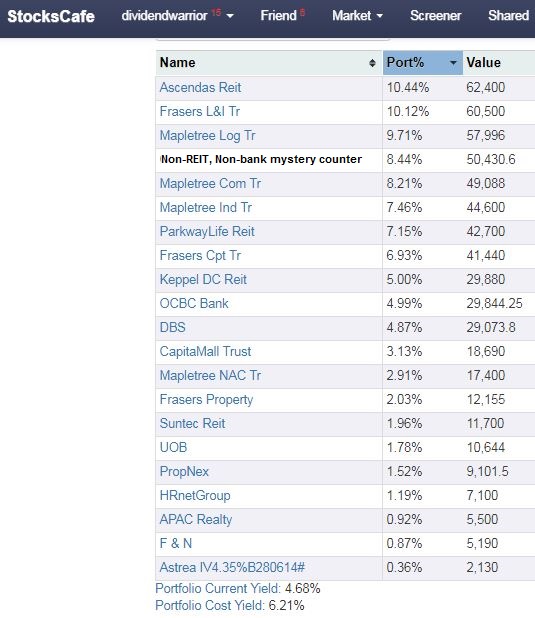Viewport: 535px width, 618px height.
Task: Open the Friend menu
Action: coord(282,16)
